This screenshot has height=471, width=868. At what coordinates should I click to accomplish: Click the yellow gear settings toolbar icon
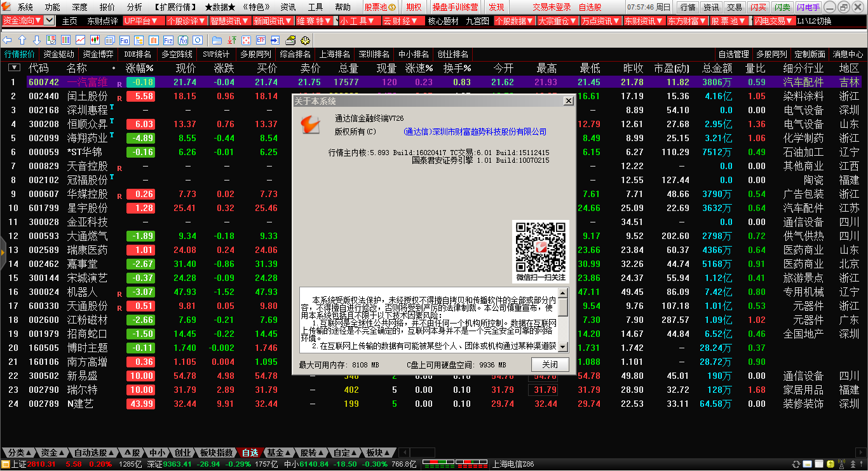[305, 40]
